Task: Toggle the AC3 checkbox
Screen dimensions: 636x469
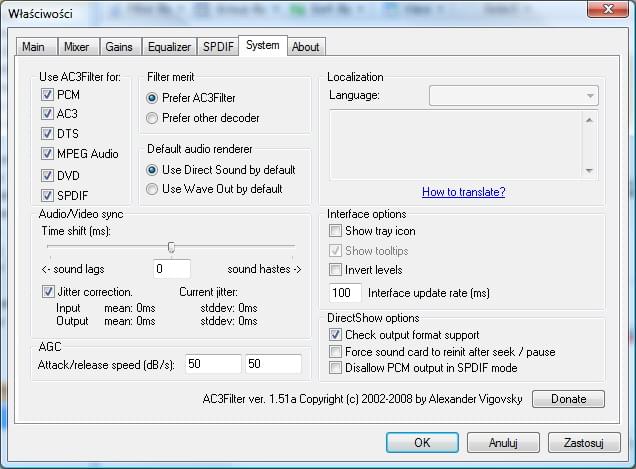Action: click(47, 113)
